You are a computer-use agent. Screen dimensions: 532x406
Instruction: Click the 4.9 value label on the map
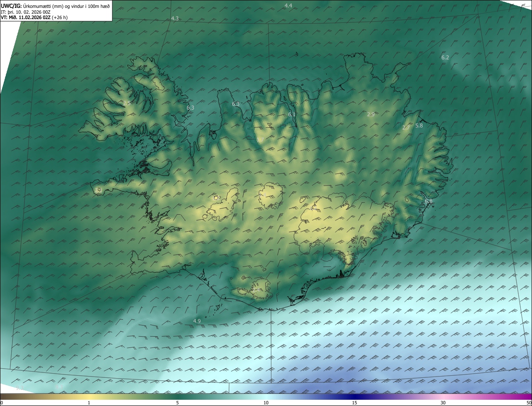[197, 321]
